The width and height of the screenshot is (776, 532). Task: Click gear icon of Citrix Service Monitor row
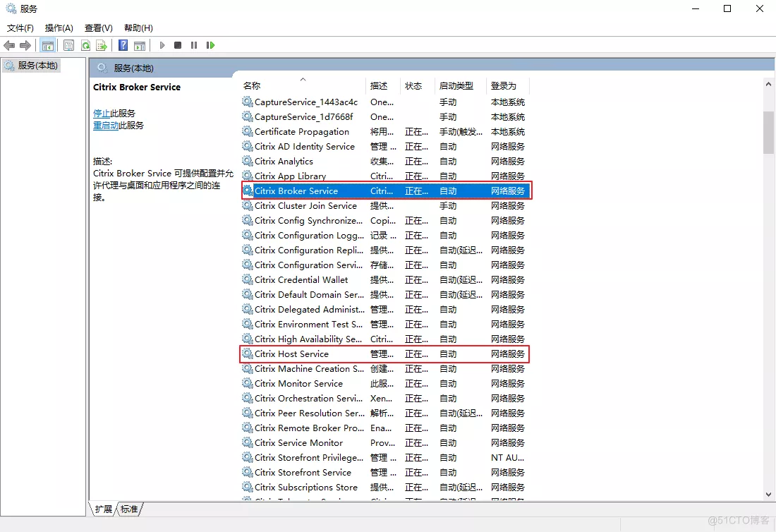point(248,442)
